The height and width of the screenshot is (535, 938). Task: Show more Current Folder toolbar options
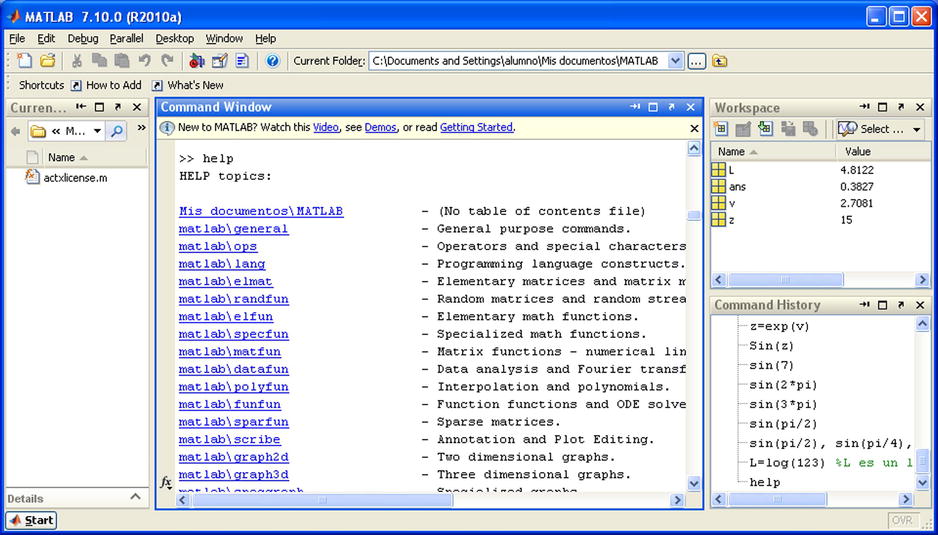pos(141,127)
